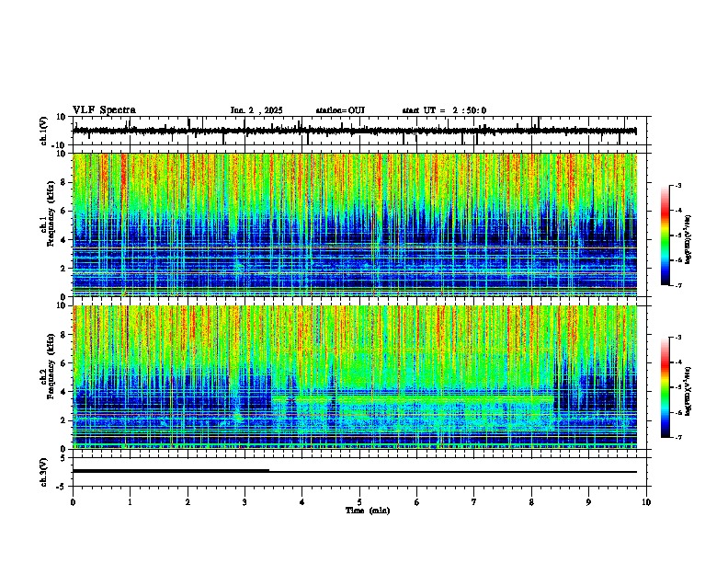Click time axis tick label '1'
This screenshot has height=563, width=728.
pos(130,502)
